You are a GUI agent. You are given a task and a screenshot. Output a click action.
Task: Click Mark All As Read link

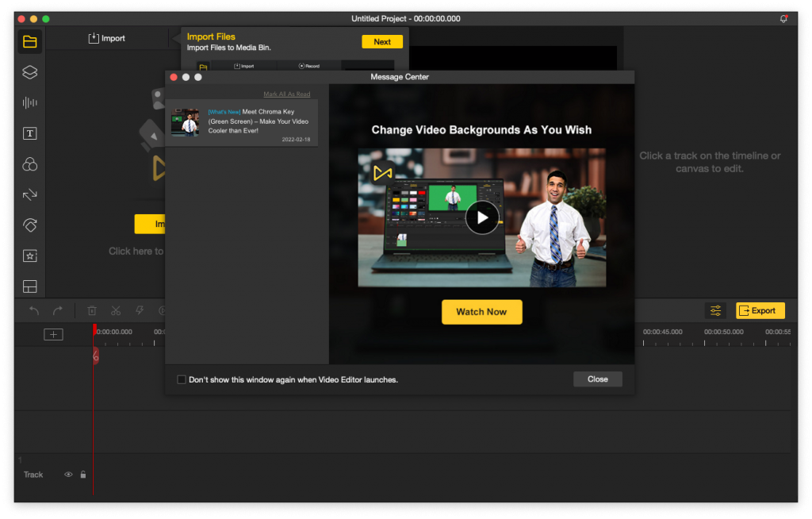pyautogui.click(x=287, y=94)
